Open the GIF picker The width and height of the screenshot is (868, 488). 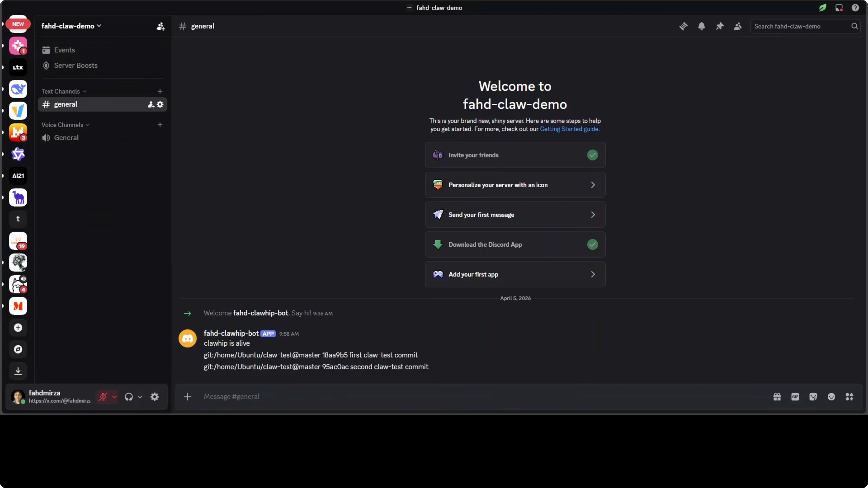[795, 397]
